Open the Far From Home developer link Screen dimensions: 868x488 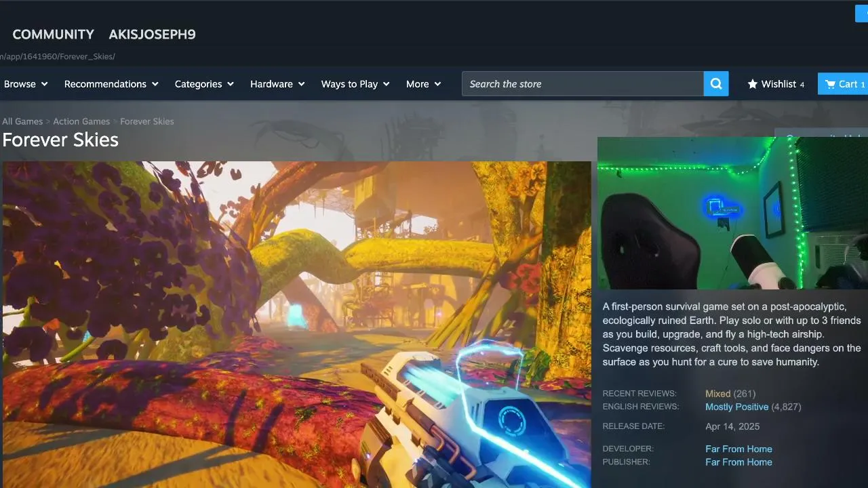pos(738,449)
